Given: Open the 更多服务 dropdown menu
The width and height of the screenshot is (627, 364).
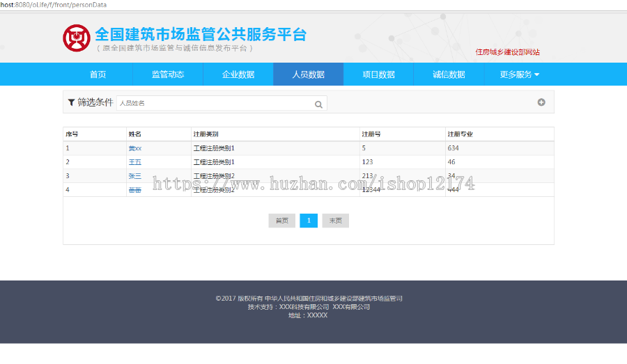Looking at the screenshot, I should (519, 74).
